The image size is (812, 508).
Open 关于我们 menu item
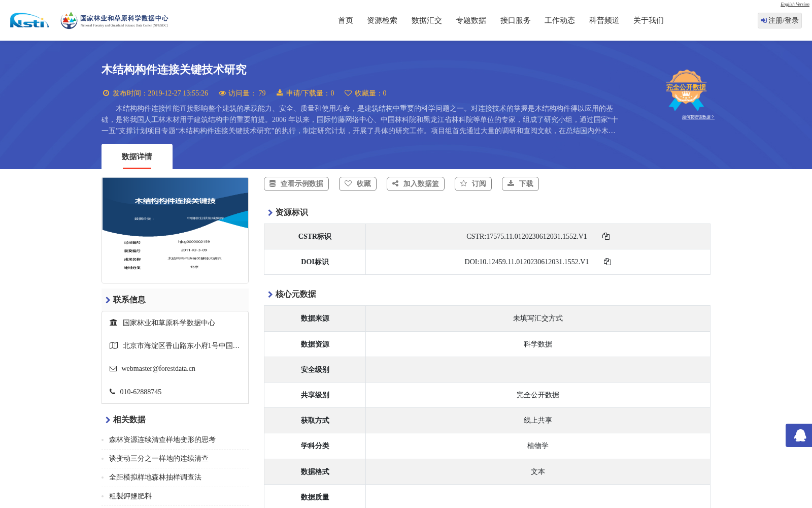point(649,20)
